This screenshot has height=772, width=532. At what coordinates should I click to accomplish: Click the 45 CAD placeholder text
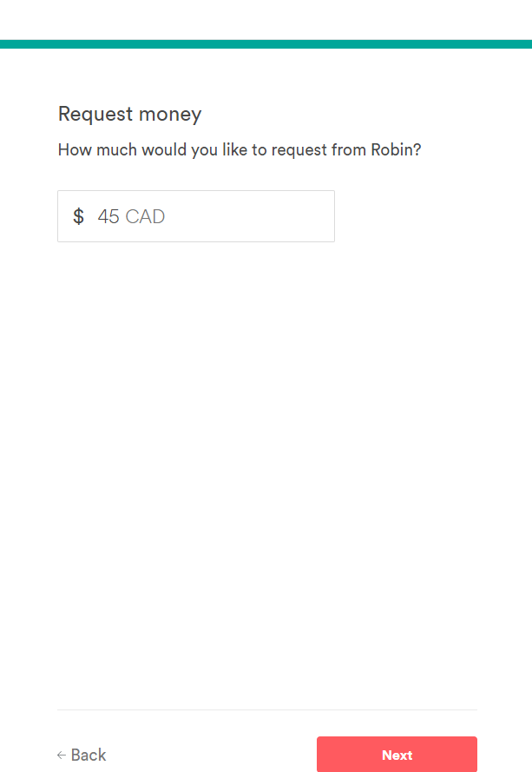131,216
